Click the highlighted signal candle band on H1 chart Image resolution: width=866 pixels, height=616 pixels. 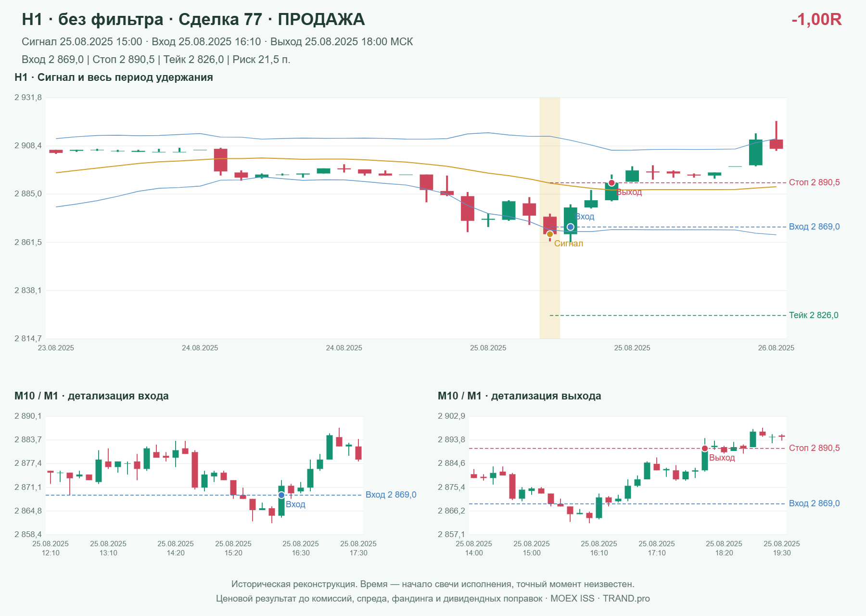coord(550,218)
